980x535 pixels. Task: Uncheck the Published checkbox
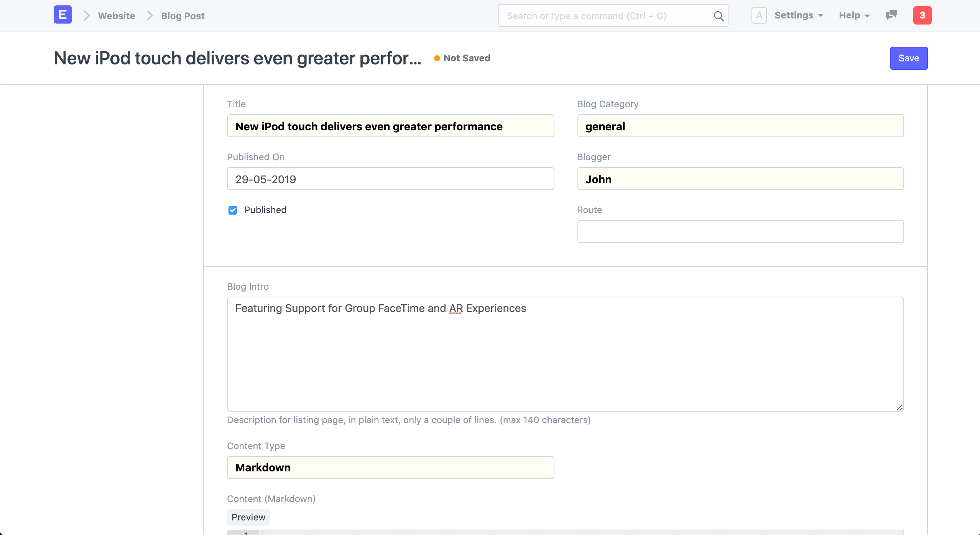click(x=233, y=210)
